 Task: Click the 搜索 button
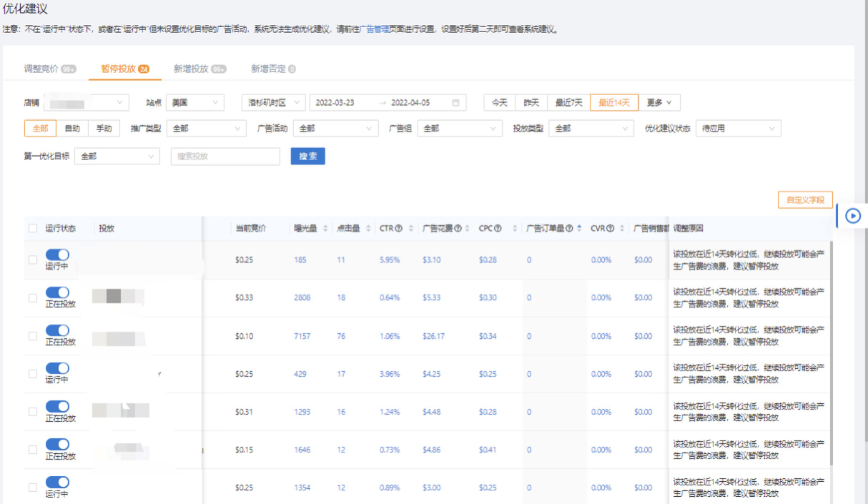pos(307,156)
